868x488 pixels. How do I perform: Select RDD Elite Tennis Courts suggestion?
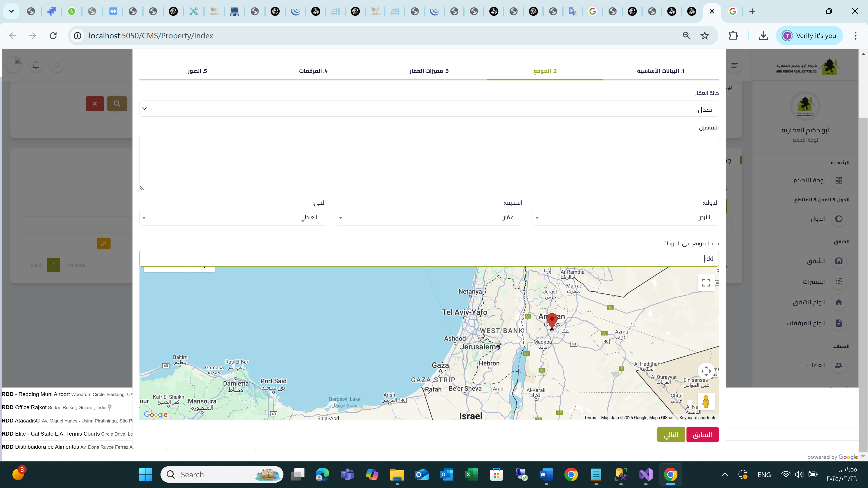pyautogui.click(x=67, y=434)
